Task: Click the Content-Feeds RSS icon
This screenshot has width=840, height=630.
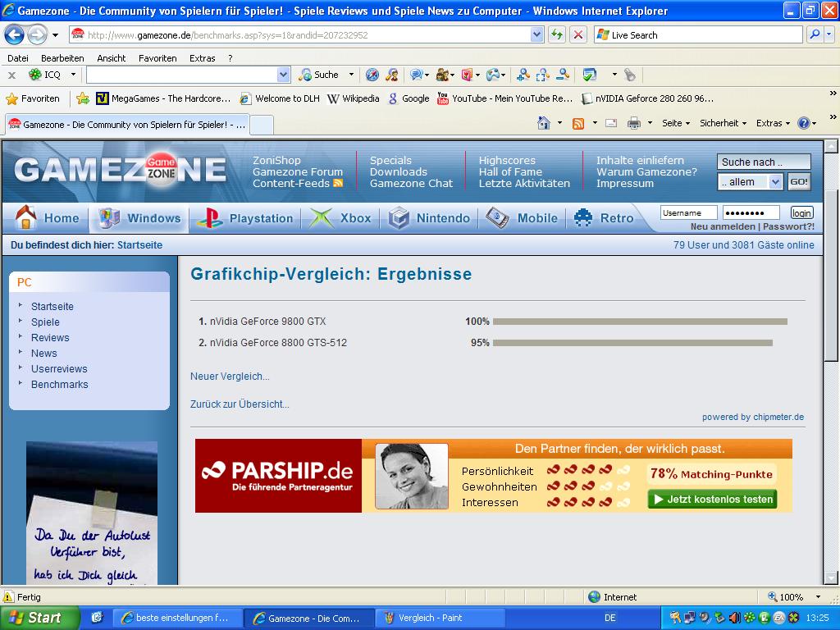Action: pos(337,183)
